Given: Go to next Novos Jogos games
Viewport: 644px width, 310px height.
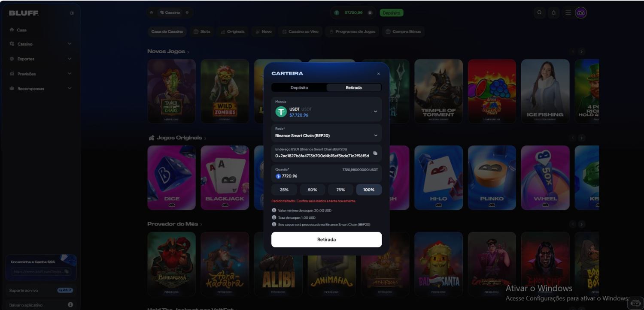Looking at the screenshot, I should [x=582, y=51].
